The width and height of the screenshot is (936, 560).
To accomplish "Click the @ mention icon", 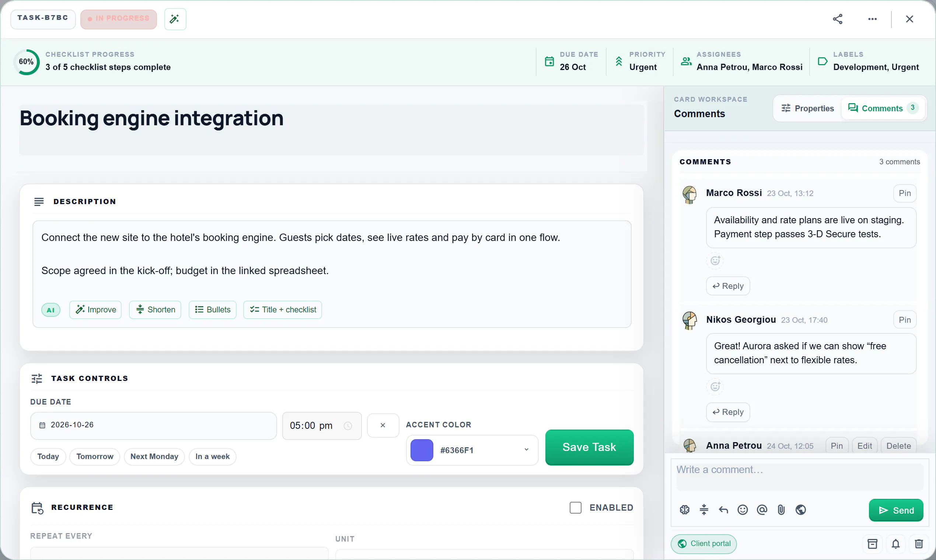I will (762, 510).
